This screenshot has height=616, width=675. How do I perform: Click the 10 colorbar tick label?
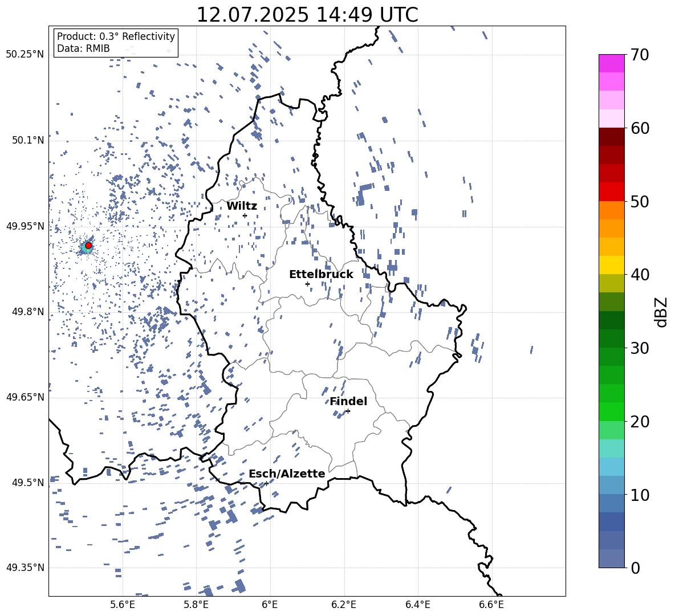point(640,495)
